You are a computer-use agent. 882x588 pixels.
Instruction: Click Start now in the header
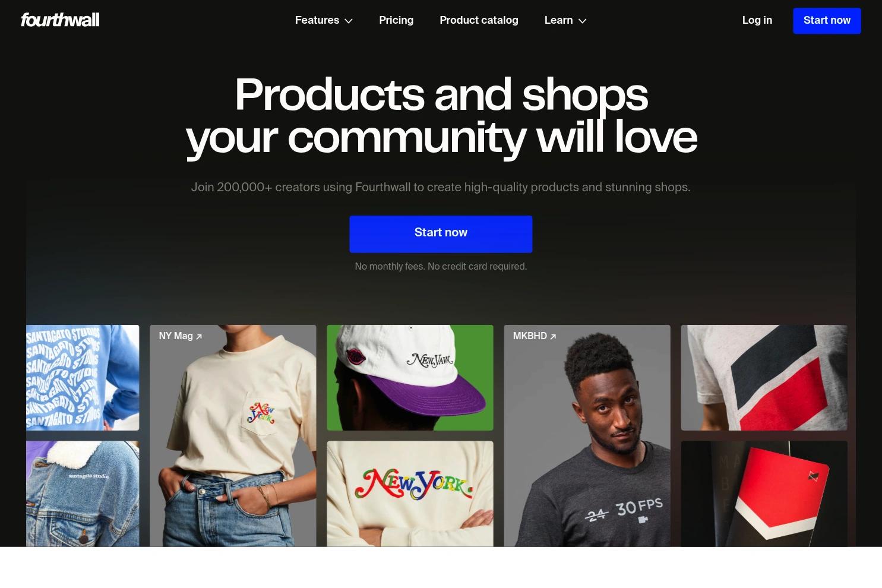pos(827,21)
